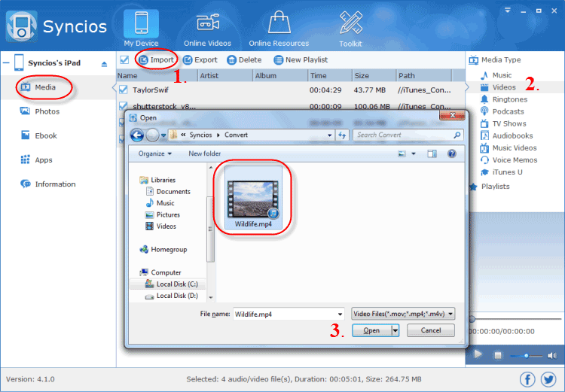Toggle the shutterstock_v8 row checkbox
Viewport: 565px width, 392px height.
(124, 106)
